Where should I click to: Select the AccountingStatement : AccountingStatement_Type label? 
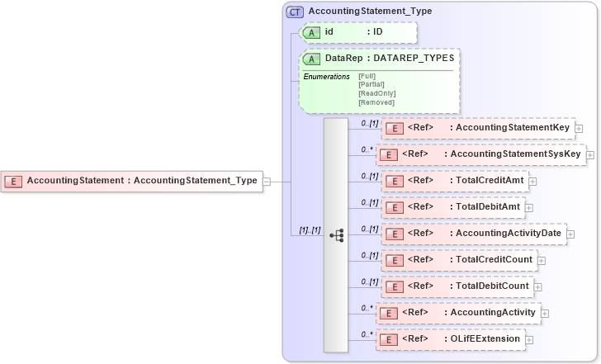142,181
